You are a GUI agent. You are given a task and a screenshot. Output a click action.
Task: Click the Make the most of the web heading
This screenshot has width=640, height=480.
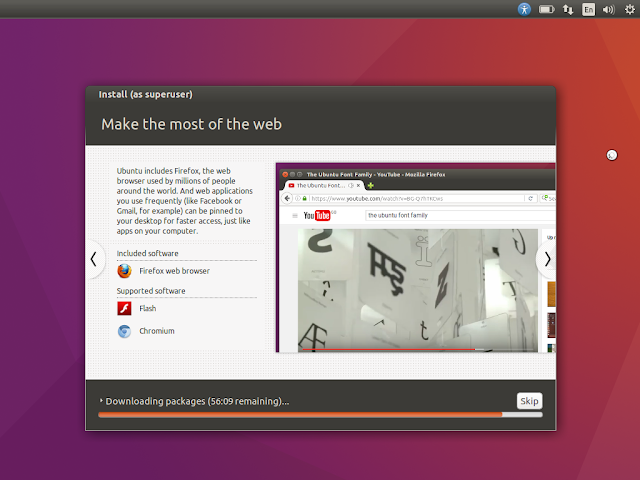[x=191, y=124]
